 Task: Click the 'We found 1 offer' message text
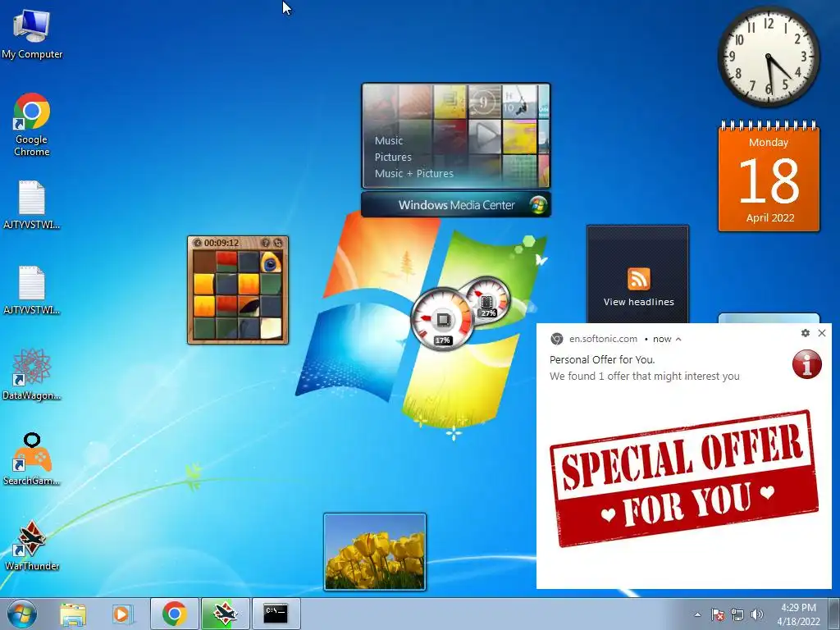(645, 376)
